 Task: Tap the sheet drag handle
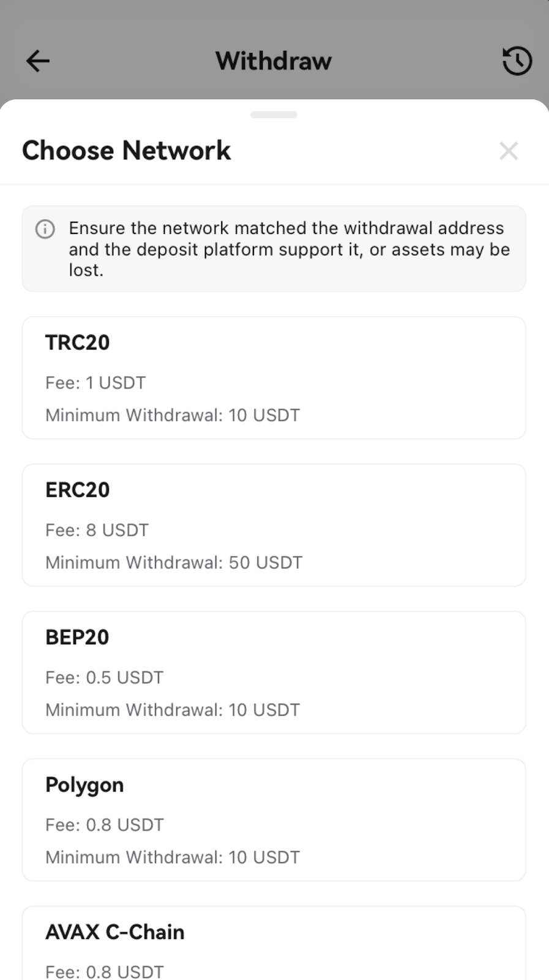[x=274, y=115]
